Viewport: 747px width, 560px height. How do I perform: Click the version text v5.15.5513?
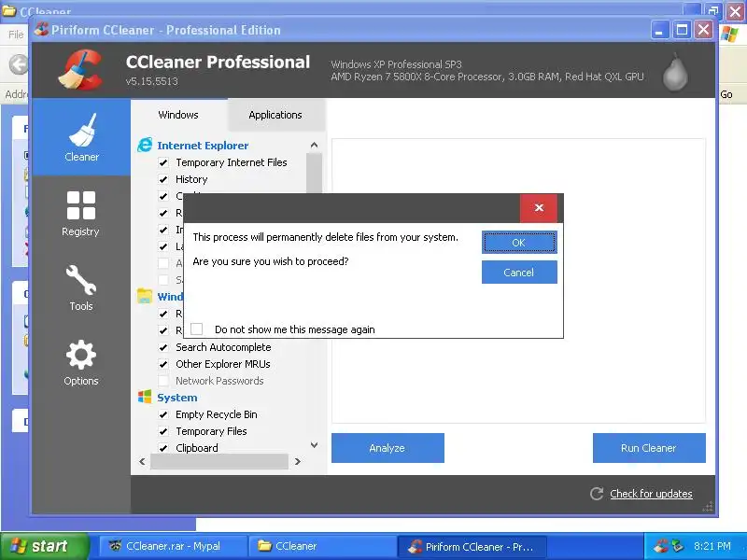[151, 81]
